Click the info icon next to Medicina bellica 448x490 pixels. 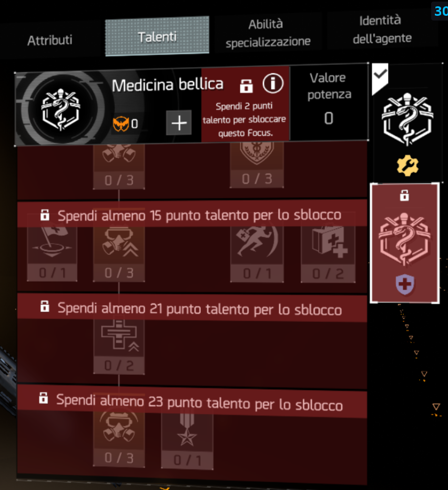273,84
